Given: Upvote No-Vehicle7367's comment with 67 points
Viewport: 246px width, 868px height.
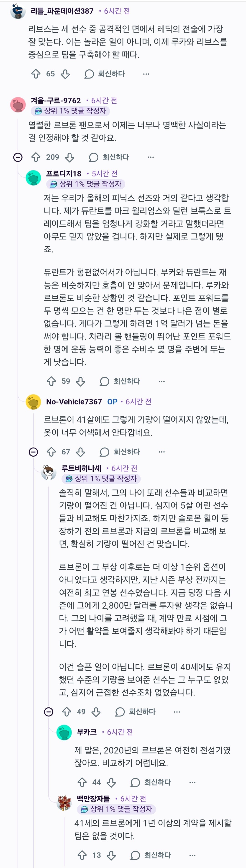Looking at the screenshot, I should [51, 451].
